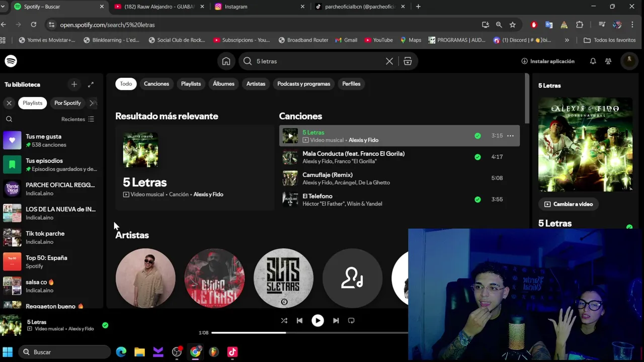
Task: Open the notifications bell icon
Action: (x=593, y=61)
